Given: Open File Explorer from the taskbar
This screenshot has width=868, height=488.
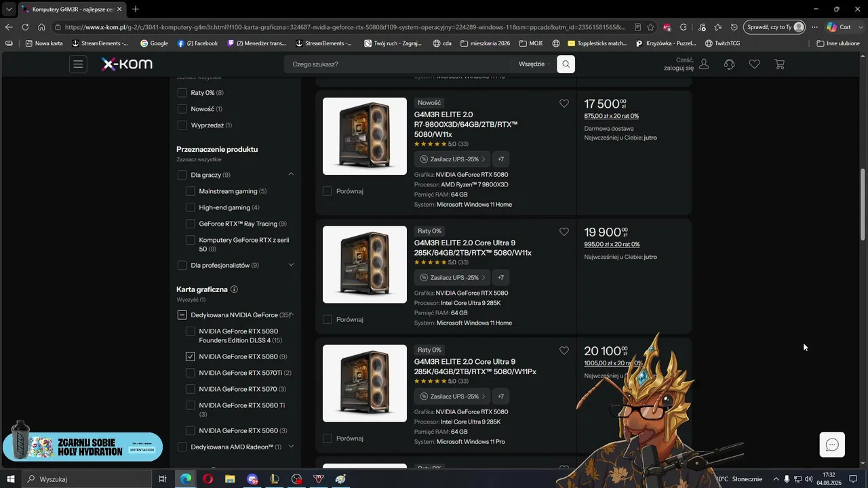Looking at the screenshot, I should pyautogui.click(x=230, y=479).
